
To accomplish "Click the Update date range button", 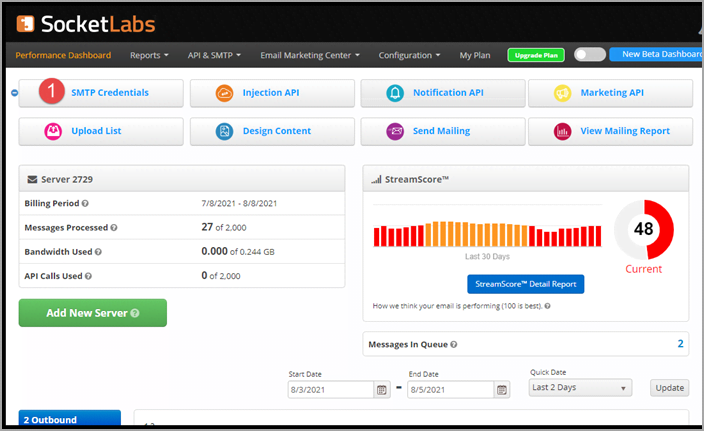I will tap(669, 388).
